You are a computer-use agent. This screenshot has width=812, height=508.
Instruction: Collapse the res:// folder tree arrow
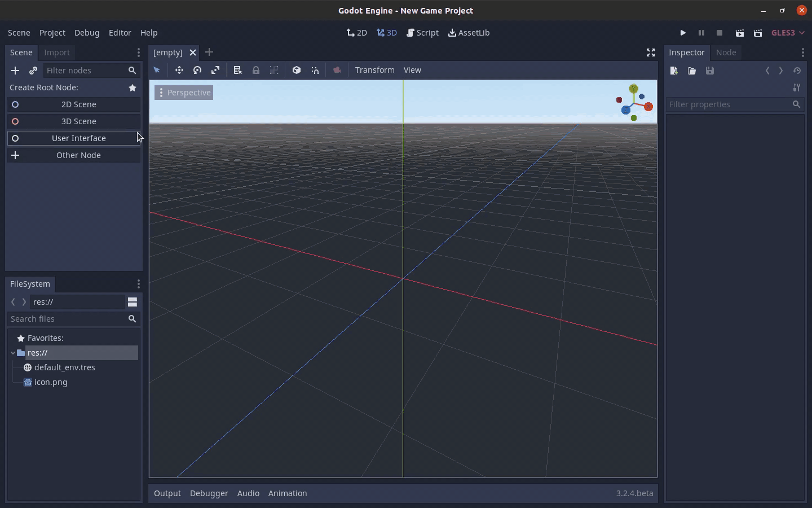pos(13,353)
